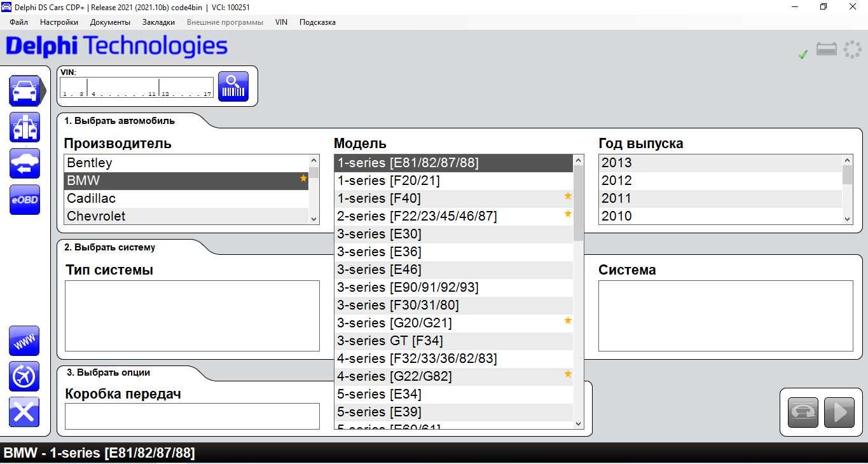Select Cadillac manufacturer
This screenshot has width=868, height=464.
pyautogui.click(x=186, y=198)
